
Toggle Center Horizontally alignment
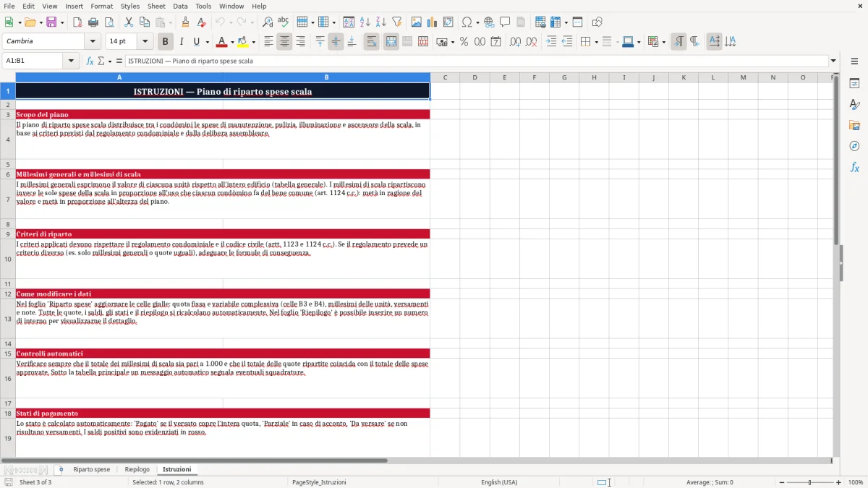[x=284, y=42]
